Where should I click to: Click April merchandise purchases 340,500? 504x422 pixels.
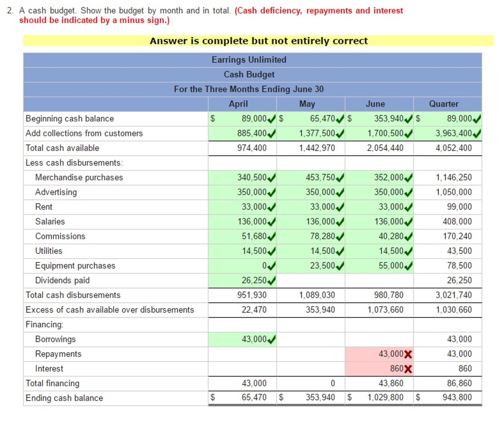tap(242, 178)
